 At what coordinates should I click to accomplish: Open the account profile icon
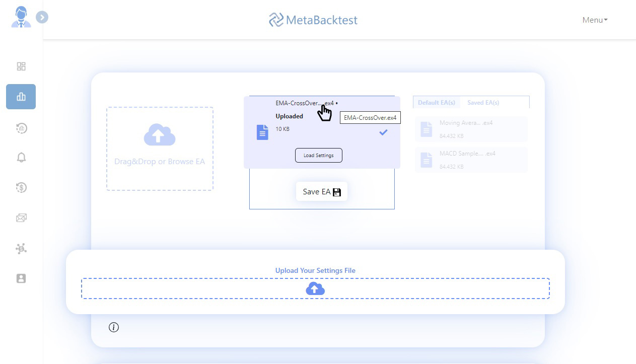pyautogui.click(x=21, y=278)
